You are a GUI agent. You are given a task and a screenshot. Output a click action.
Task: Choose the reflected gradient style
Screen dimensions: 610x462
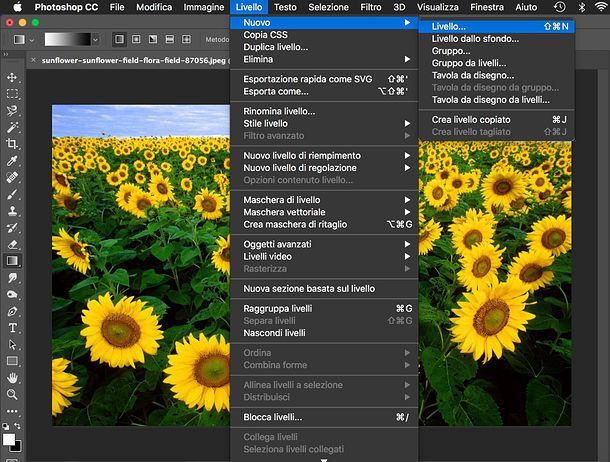[x=170, y=39]
